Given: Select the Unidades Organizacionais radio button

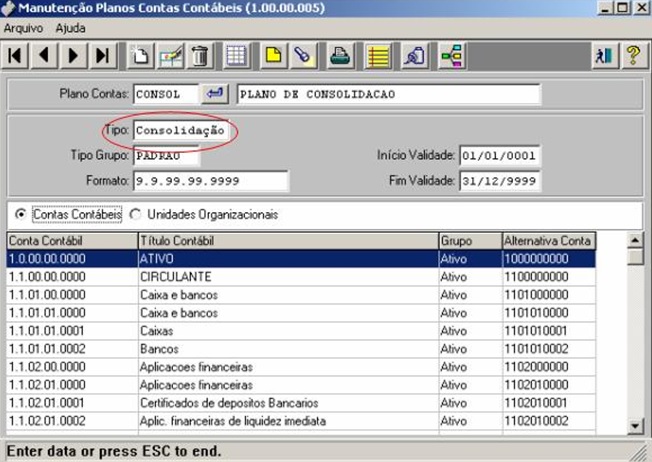Looking at the screenshot, I should click(135, 214).
